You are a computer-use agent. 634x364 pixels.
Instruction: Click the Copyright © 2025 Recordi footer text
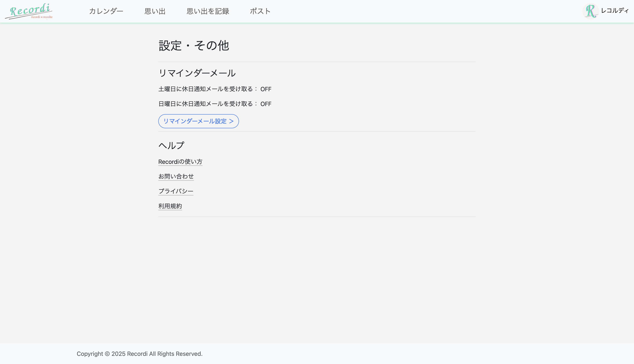(x=140, y=354)
